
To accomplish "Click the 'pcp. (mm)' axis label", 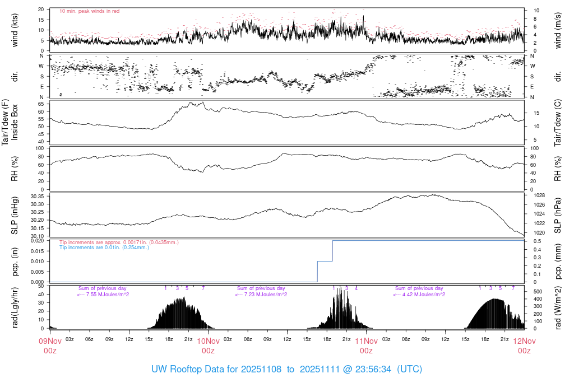I will click(558, 262).
